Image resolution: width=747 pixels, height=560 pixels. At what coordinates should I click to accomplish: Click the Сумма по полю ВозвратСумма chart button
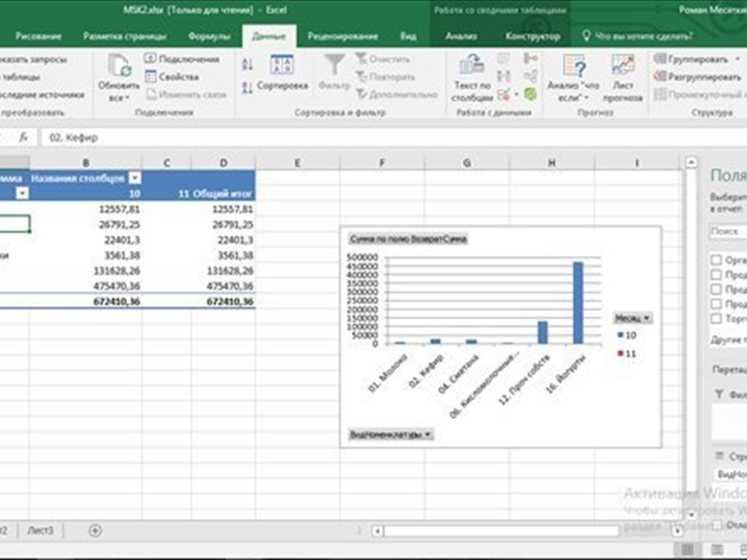[408, 239]
